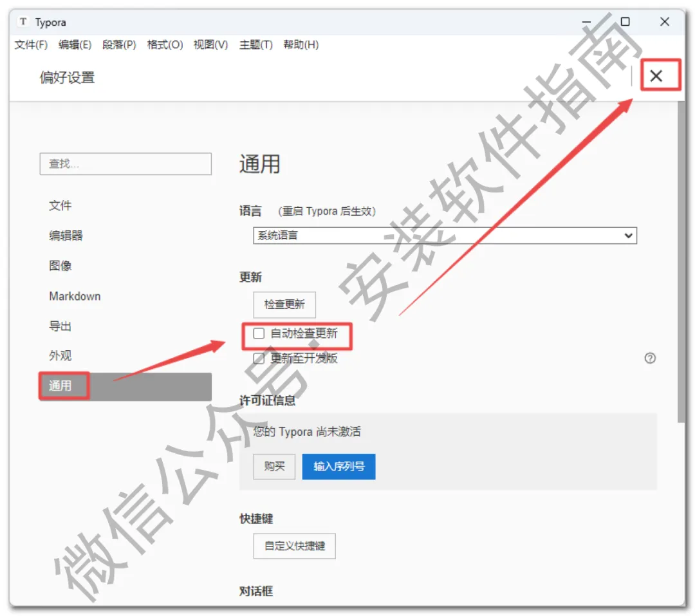Select 通用 in preferences sidebar

(125, 386)
